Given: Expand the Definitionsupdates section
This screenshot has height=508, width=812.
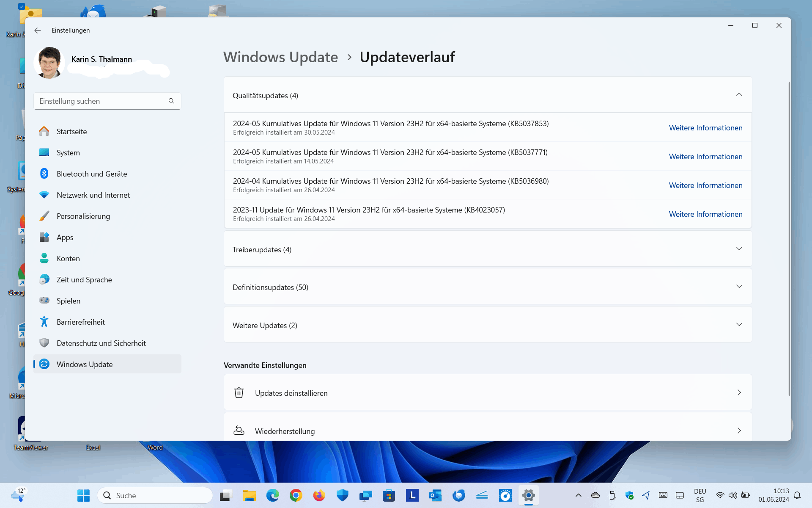Looking at the screenshot, I should 739,287.
